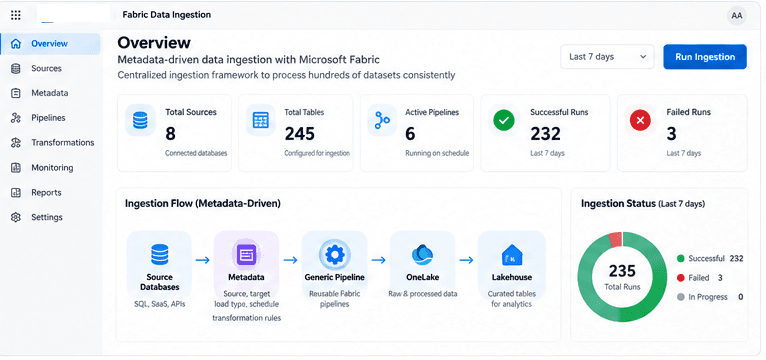Click the Ingestion Flow (Metadata-Driven) heading

point(203,203)
